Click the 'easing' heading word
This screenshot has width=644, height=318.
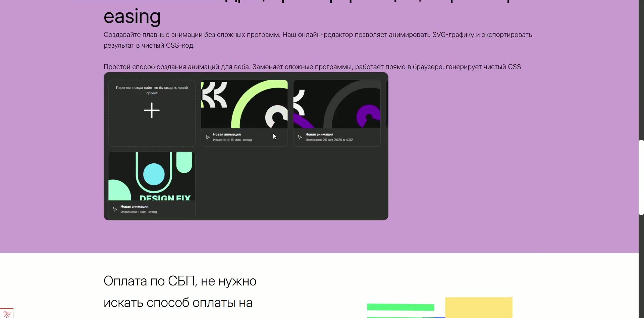pyautogui.click(x=132, y=16)
